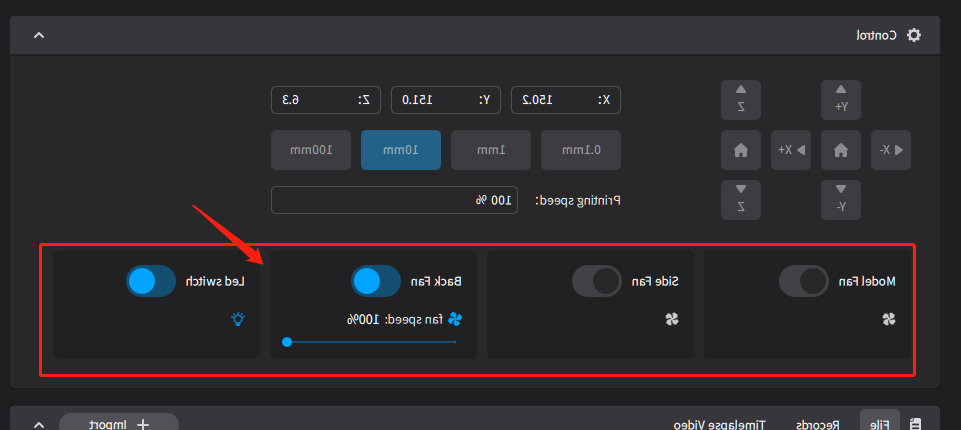Screen dimensions: 961x430
Task: Click the Import button
Action: (x=119, y=424)
